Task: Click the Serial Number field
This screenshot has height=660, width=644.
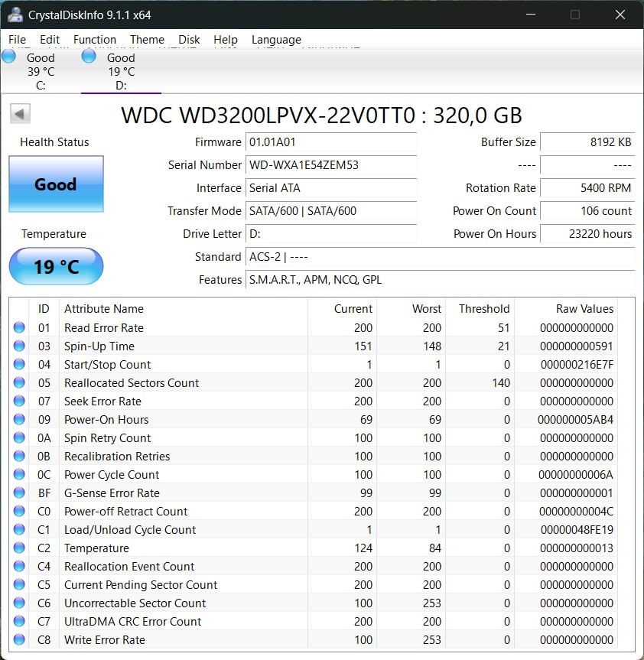Action: click(331, 165)
